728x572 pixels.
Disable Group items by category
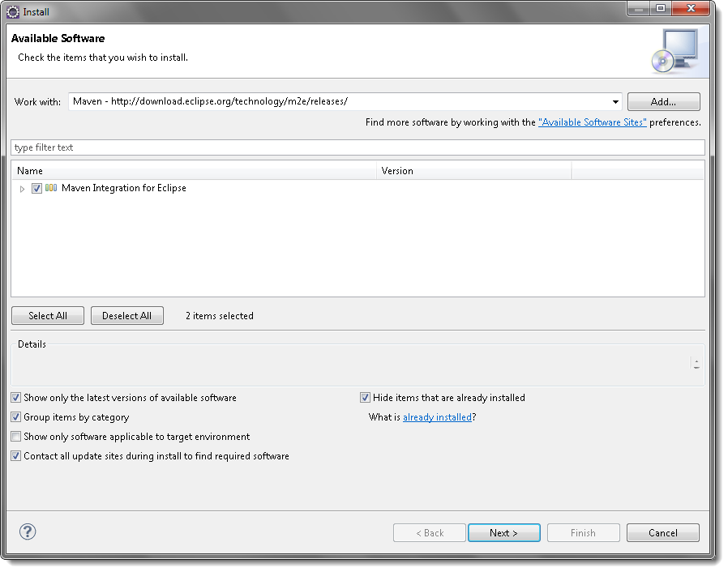16,417
